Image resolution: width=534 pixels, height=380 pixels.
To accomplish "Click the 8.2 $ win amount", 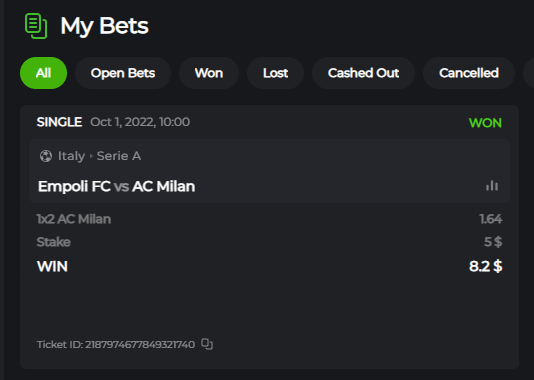I will (485, 266).
